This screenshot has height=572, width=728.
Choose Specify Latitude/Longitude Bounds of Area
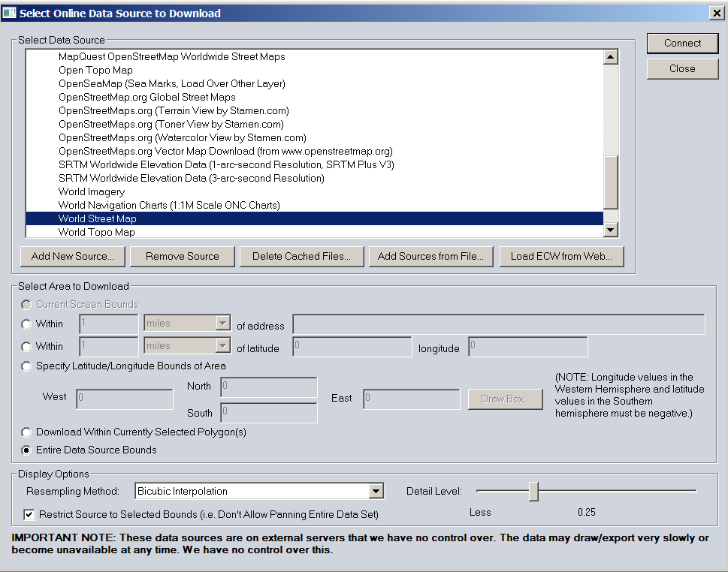click(27, 366)
